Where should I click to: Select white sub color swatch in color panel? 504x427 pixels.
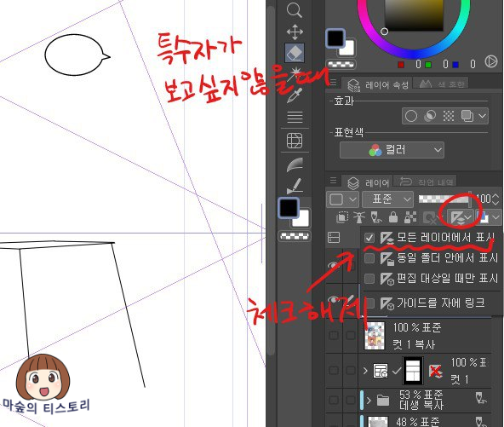pos(348,49)
